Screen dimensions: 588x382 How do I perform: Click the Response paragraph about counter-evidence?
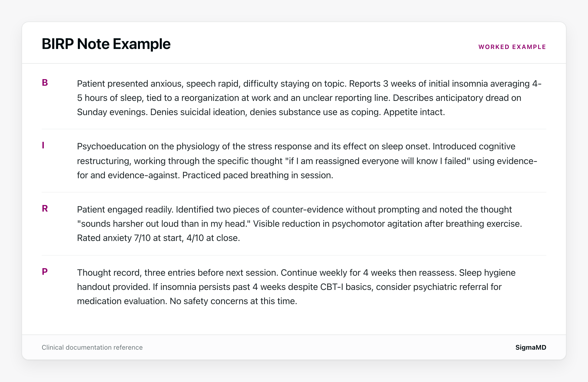[x=299, y=224]
